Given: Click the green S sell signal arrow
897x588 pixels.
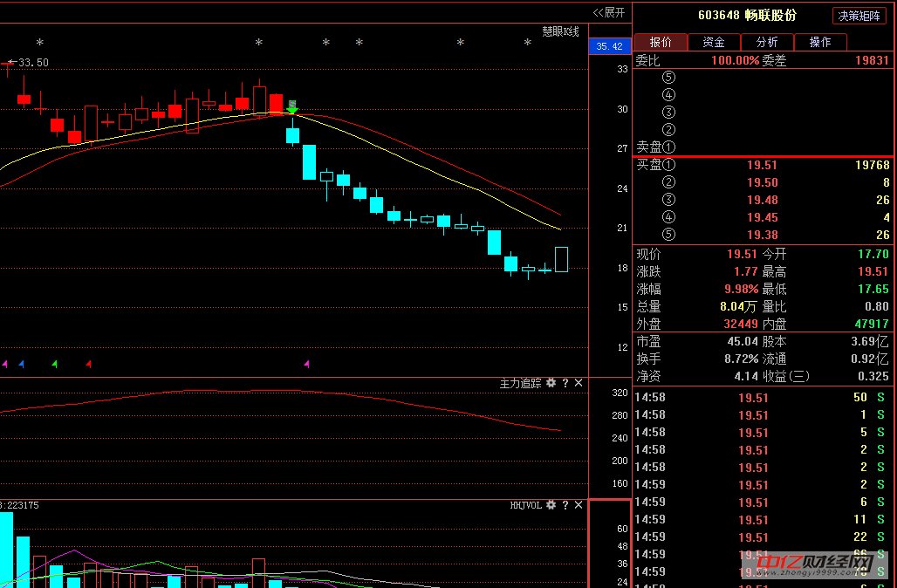Looking at the screenshot, I should coord(292,106).
